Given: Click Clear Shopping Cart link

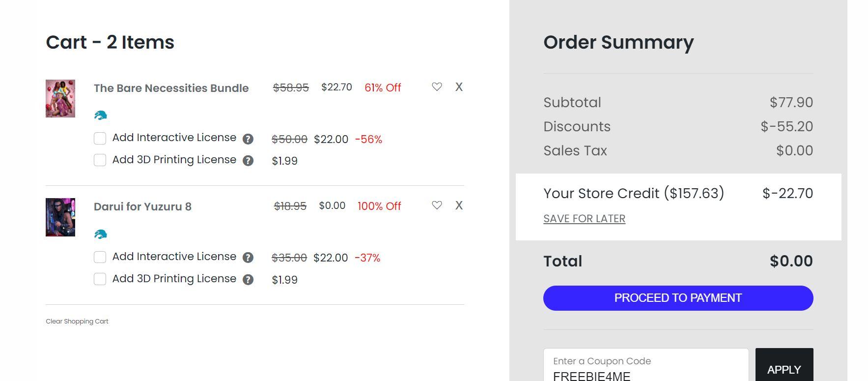Looking at the screenshot, I should pos(77,322).
